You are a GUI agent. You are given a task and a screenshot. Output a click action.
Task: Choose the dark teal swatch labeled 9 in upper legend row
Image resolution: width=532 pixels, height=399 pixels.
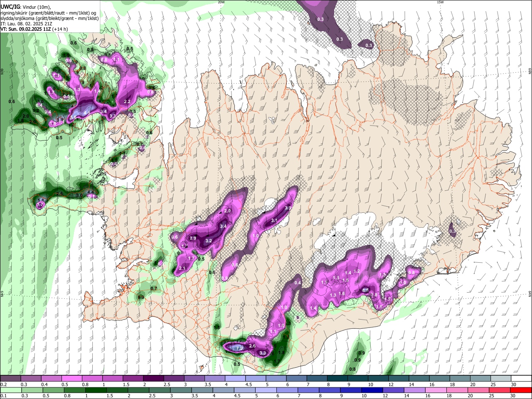tap(357, 379)
